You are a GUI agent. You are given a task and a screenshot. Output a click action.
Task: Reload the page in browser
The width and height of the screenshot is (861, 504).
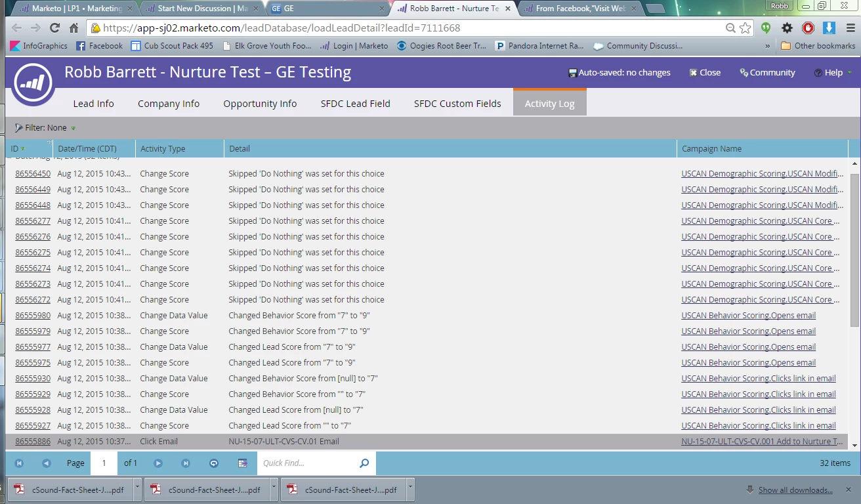pyautogui.click(x=54, y=28)
